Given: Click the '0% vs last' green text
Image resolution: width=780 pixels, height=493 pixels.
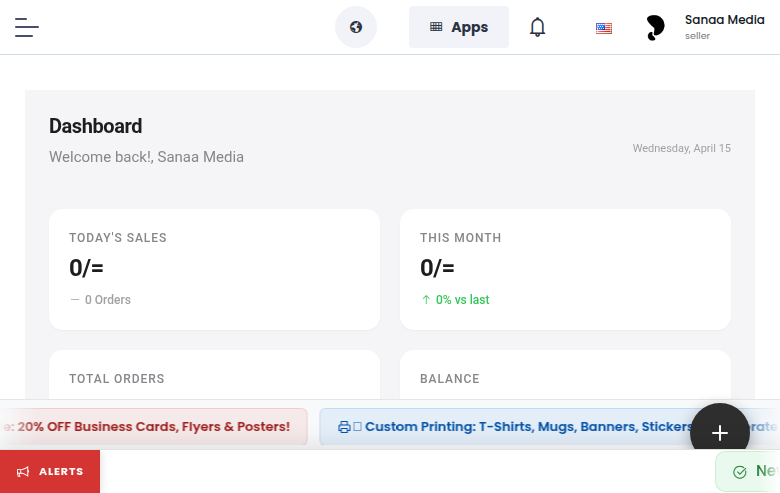Looking at the screenshot, I should (x=462, y=299).
